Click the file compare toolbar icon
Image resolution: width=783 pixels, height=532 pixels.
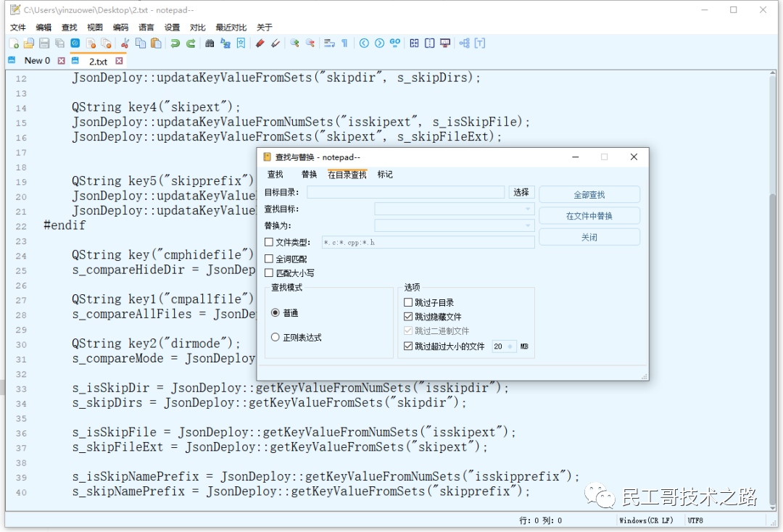(414, 43)
